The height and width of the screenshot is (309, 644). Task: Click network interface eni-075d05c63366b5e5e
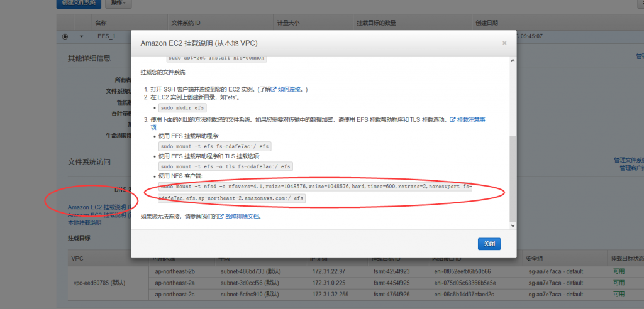pyautogui.click(x=464, y=283)
